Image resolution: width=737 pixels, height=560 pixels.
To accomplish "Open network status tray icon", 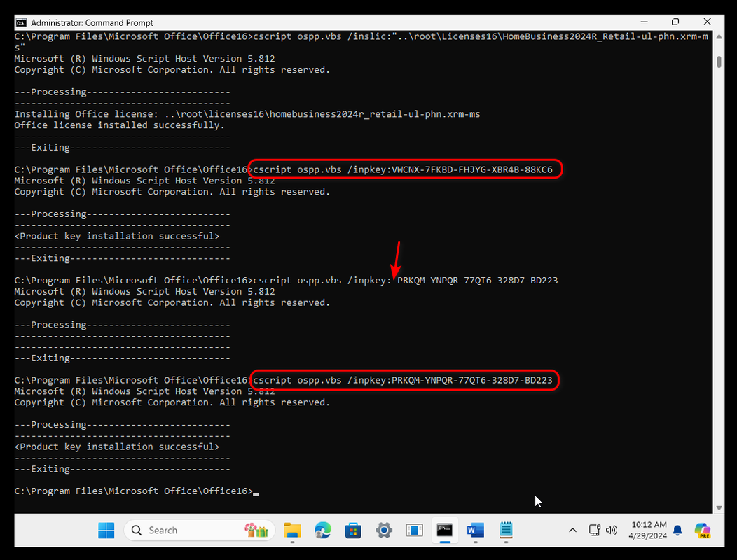I will [x=595, y=531].
